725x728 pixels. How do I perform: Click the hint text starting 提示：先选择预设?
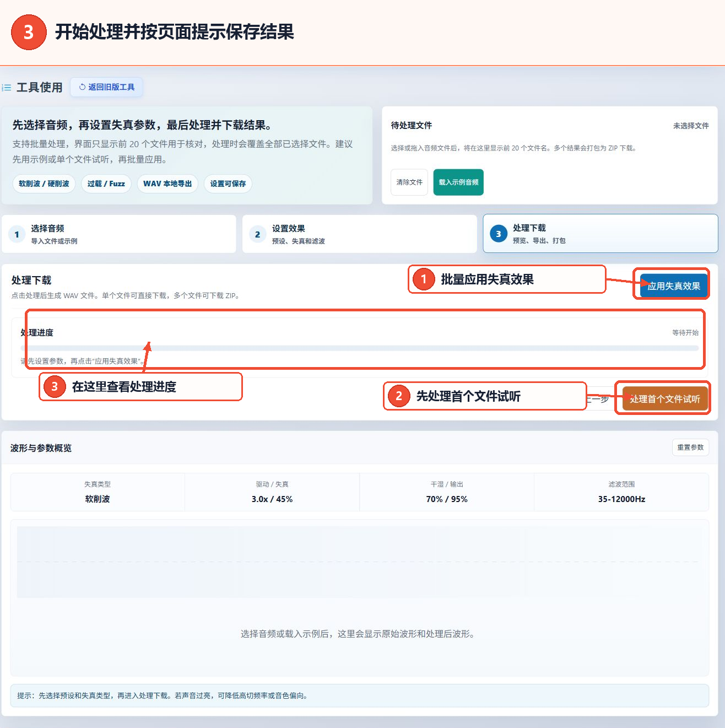[164, 695]
